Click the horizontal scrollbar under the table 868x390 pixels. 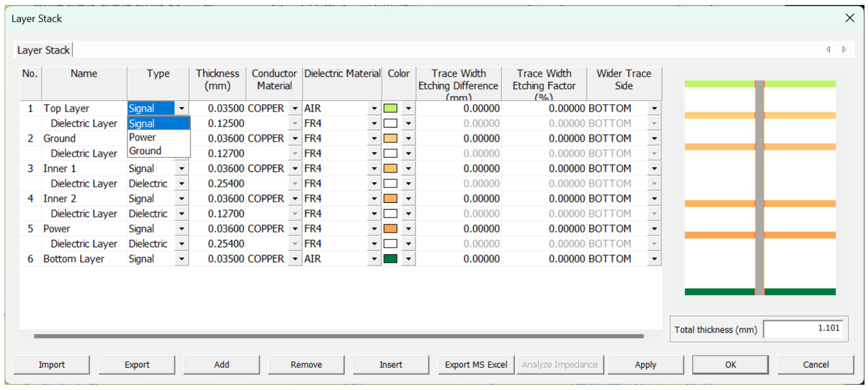(338, 336)
